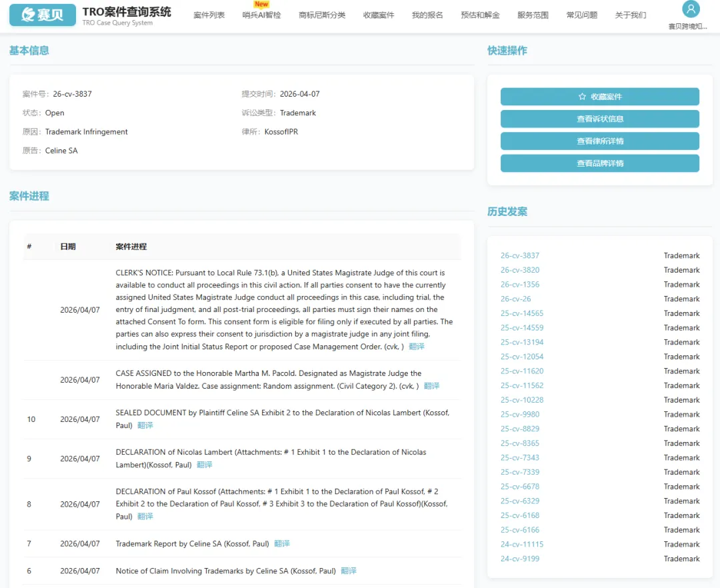Screen dimensions: 720x588
Task: Translate the SEALED DOCUMENT entry 10
Action: pyautogui.click(x=145, y=425)
